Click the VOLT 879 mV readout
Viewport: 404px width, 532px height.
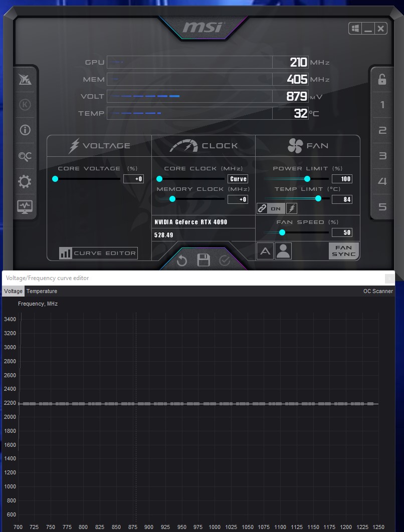click(x=290, y=96)
